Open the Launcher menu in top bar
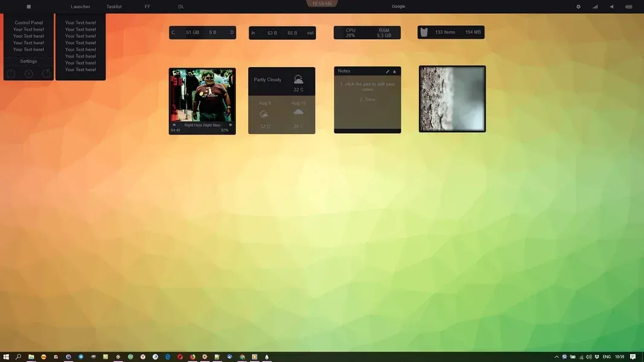Viewport: 644px width, 362px height. (x=80, y=7)
